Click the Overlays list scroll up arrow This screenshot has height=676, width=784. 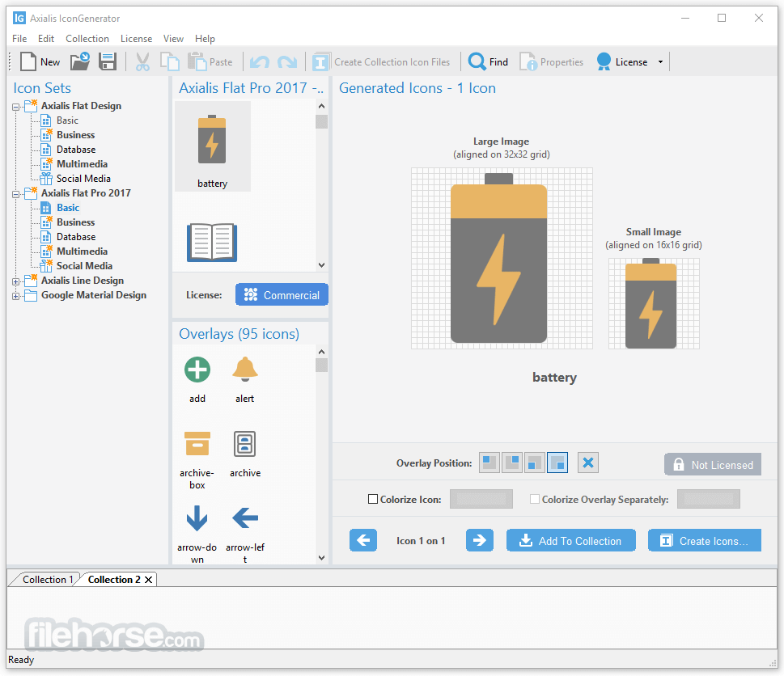pyautogui.click(x=321, y=352)
